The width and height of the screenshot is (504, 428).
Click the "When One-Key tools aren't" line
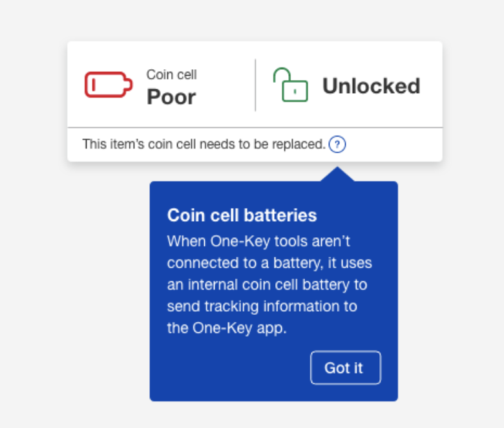tap(258, 241)
